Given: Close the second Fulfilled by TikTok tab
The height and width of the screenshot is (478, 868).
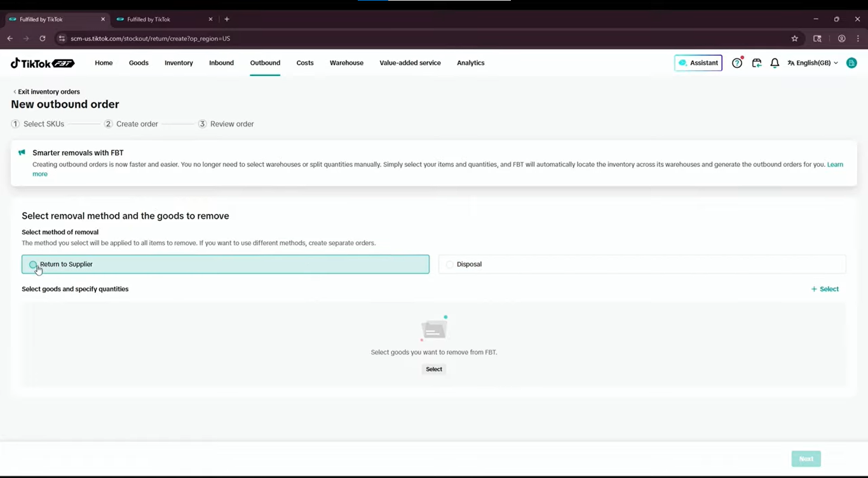Looking at the screenshot, I should click(210, 19).
